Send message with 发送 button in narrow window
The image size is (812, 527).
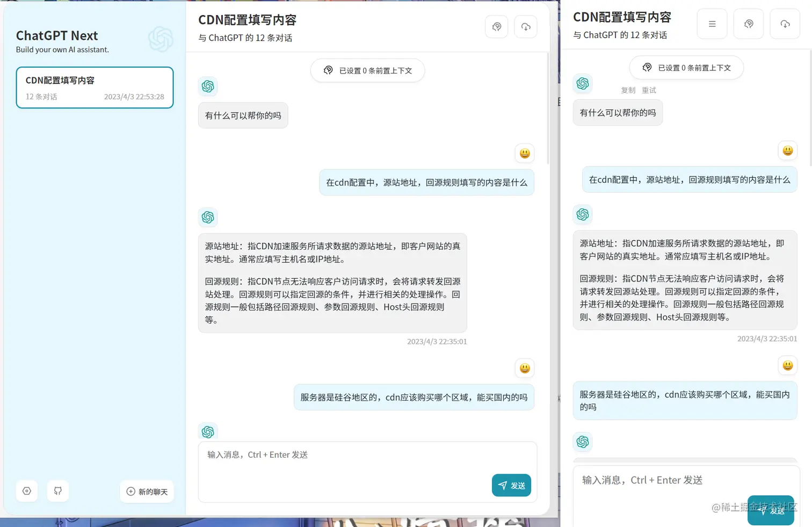coord(771,510)
